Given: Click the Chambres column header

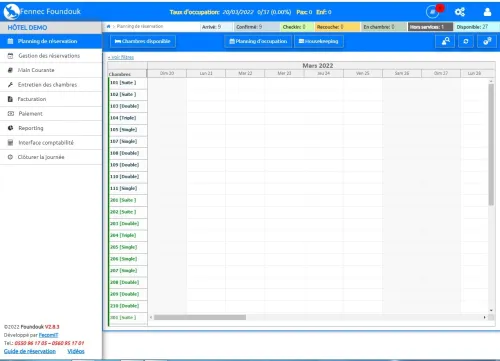Looking at the screenshot, I should (127, 74).
